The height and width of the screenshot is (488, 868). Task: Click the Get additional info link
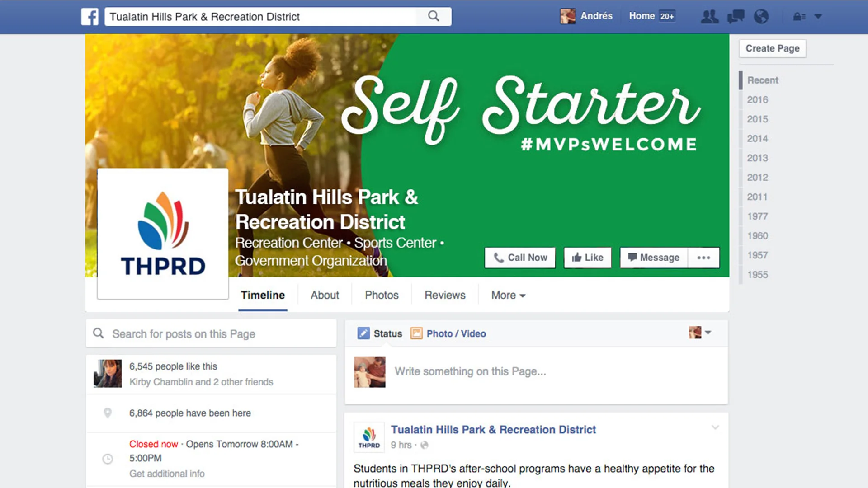[167, 474]
